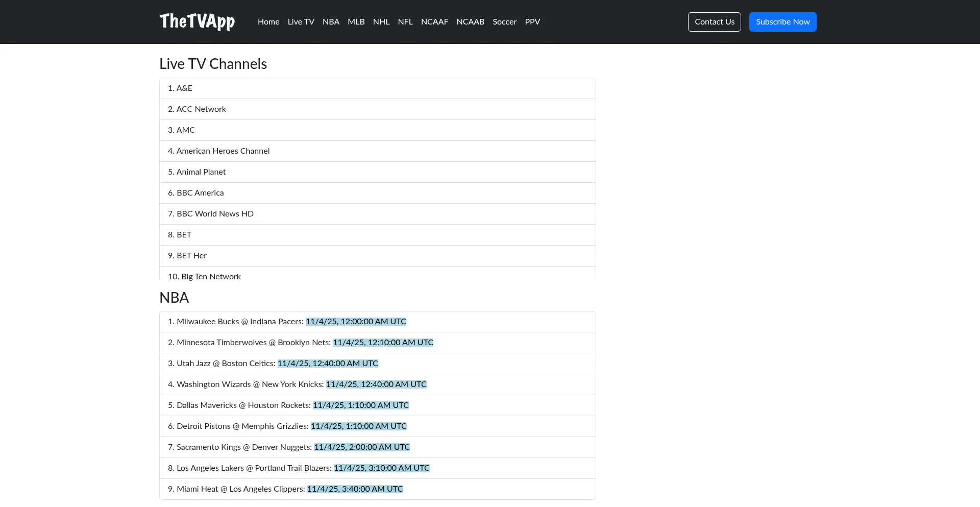Screen dimensions: 980x507
Task: Select MLB in the top navigation
Action: point(356,22)
